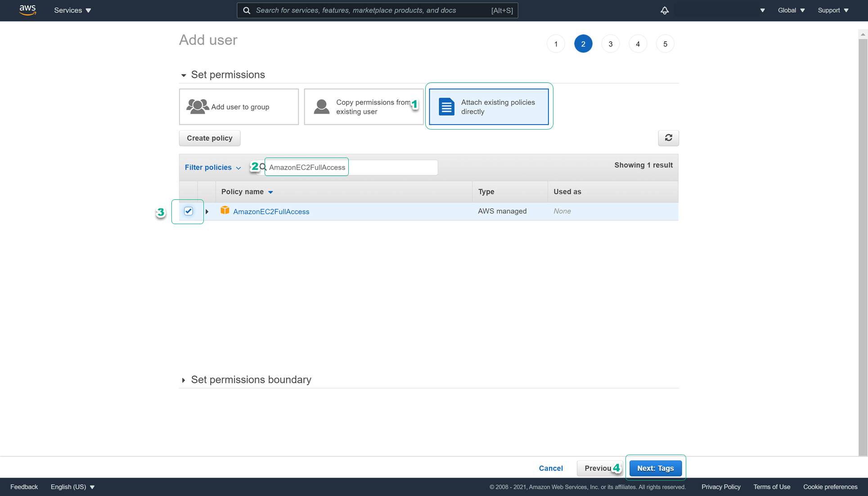Click the None value in Used as
868x496 pixels.
(562, 211)
